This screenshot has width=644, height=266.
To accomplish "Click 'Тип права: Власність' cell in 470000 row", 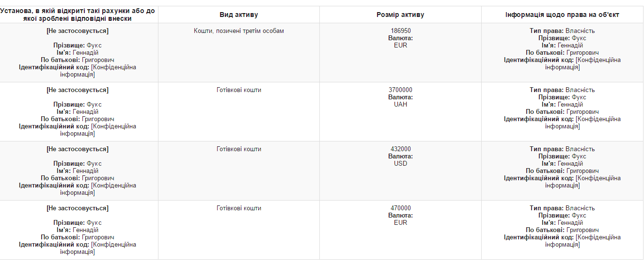I will pyautogui.click(x=562, y=208).
